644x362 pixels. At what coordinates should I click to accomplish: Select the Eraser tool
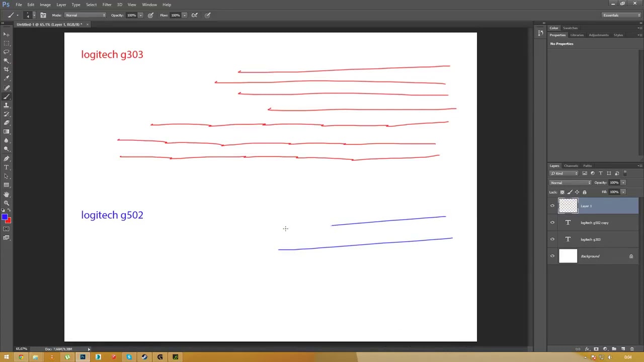7,123
